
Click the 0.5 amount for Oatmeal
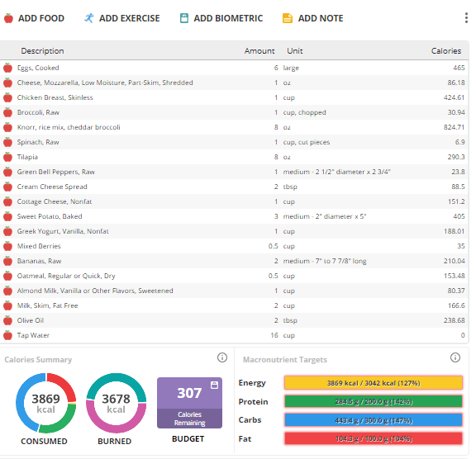pos(274,276)
